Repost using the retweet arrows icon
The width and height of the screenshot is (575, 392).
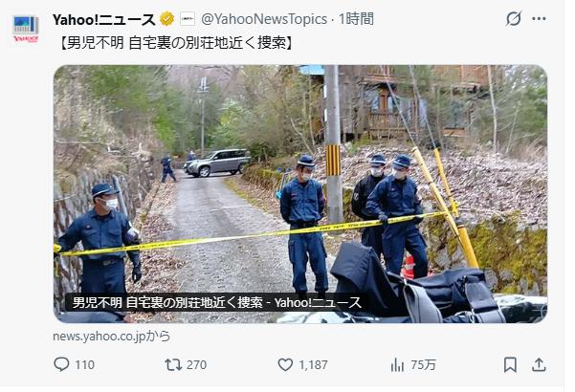pyautogui.click(x=173, y=364)
